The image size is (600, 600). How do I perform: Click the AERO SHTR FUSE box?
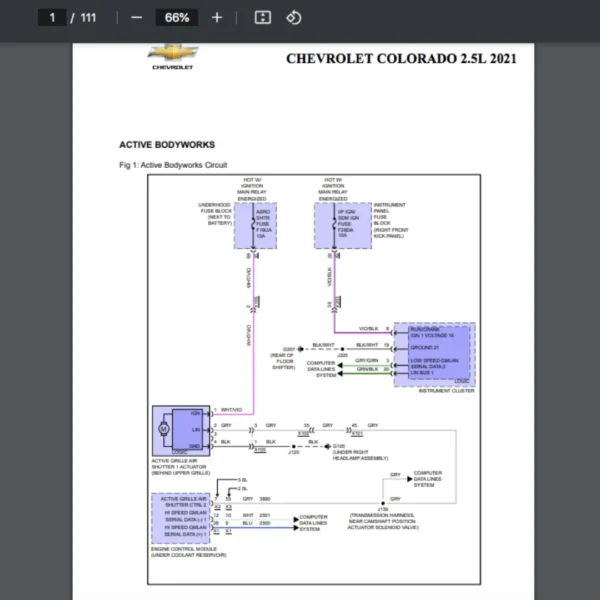[x=255, y=226]
